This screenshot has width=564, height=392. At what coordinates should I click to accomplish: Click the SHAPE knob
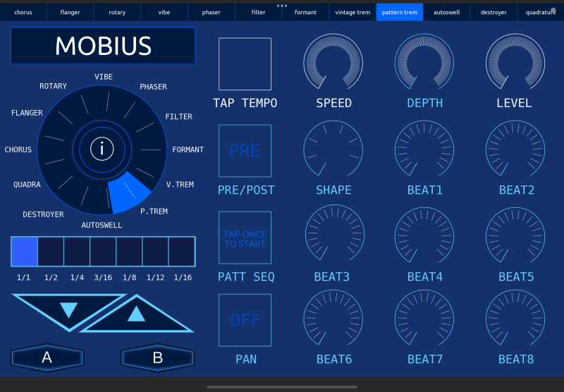333,149
